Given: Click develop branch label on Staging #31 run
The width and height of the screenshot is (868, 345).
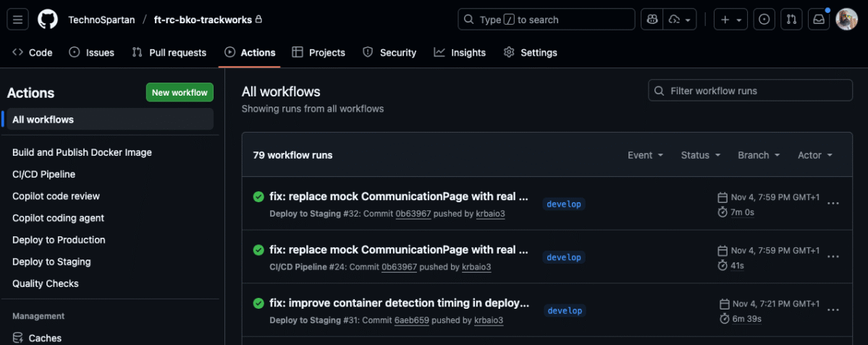Looking at the screenshot, I should click(565, 311).
